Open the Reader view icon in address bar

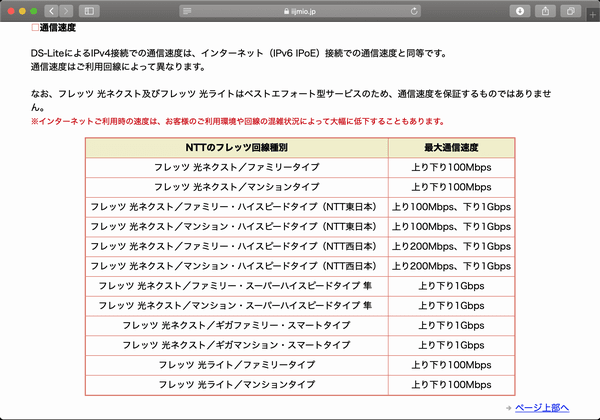tap(187, 11)
